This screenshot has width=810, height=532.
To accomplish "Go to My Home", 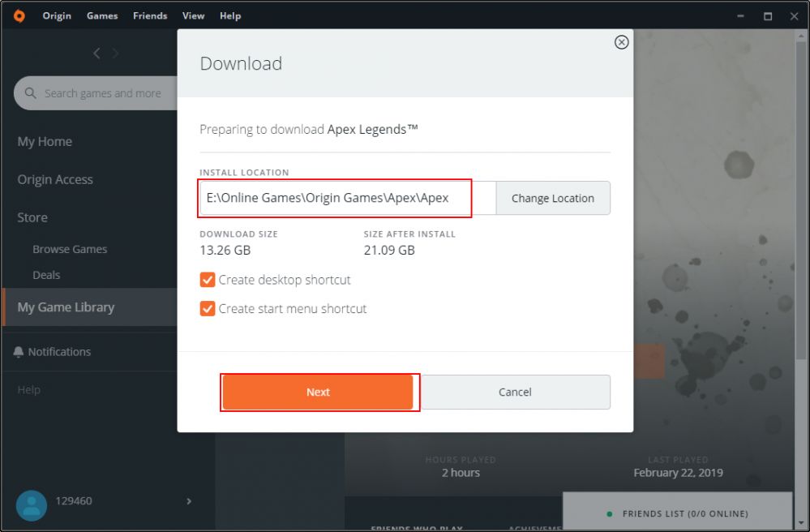I will point(45,142).
